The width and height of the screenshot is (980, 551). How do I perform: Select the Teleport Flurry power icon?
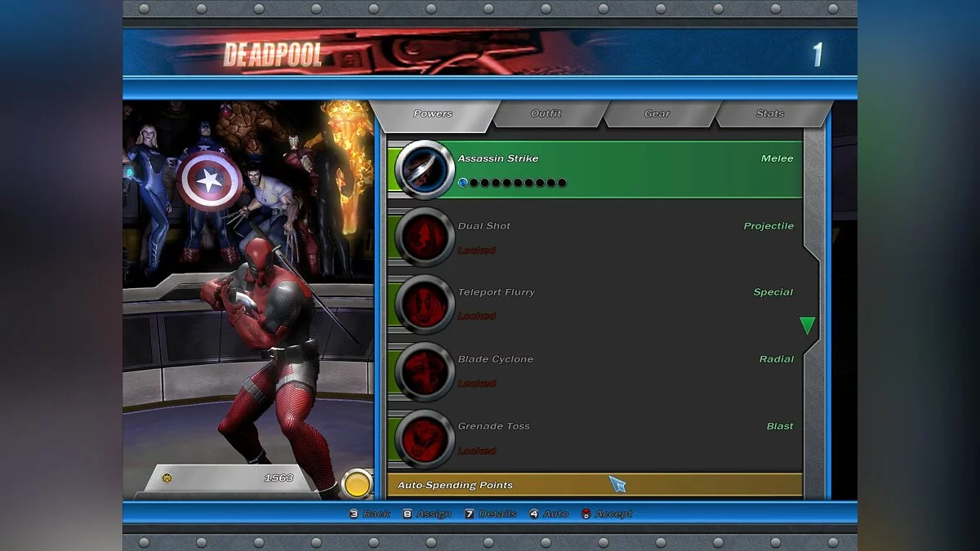click(425, 304)
